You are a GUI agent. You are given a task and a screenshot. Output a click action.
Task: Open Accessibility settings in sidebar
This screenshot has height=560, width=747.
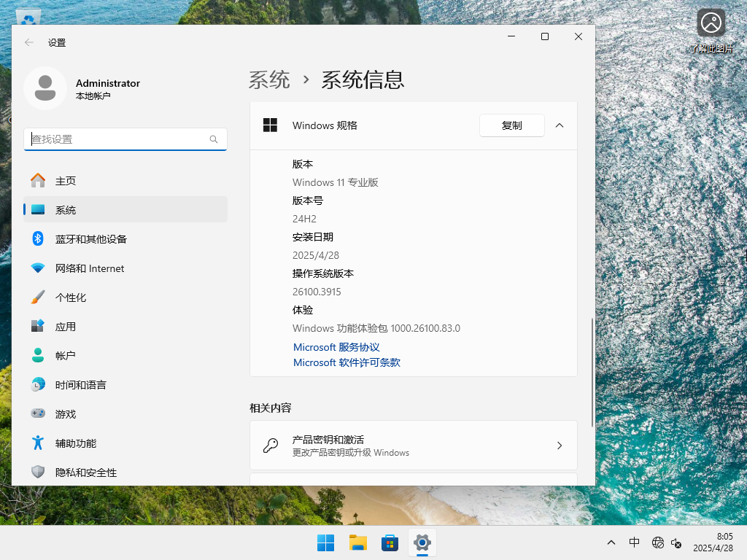84,443
